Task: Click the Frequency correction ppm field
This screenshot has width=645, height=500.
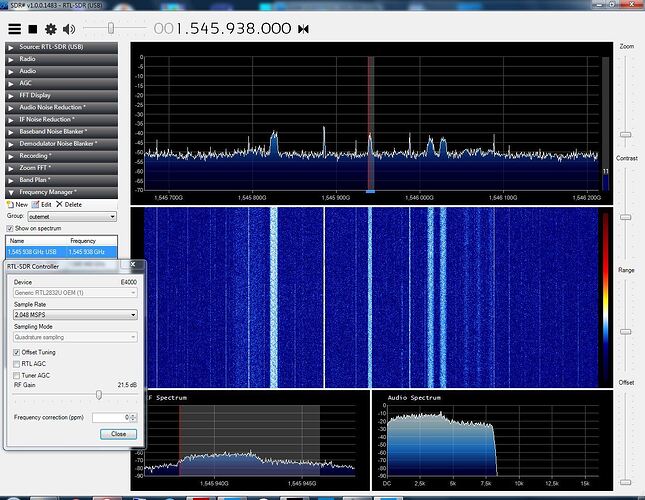Action: coord(111,417)
